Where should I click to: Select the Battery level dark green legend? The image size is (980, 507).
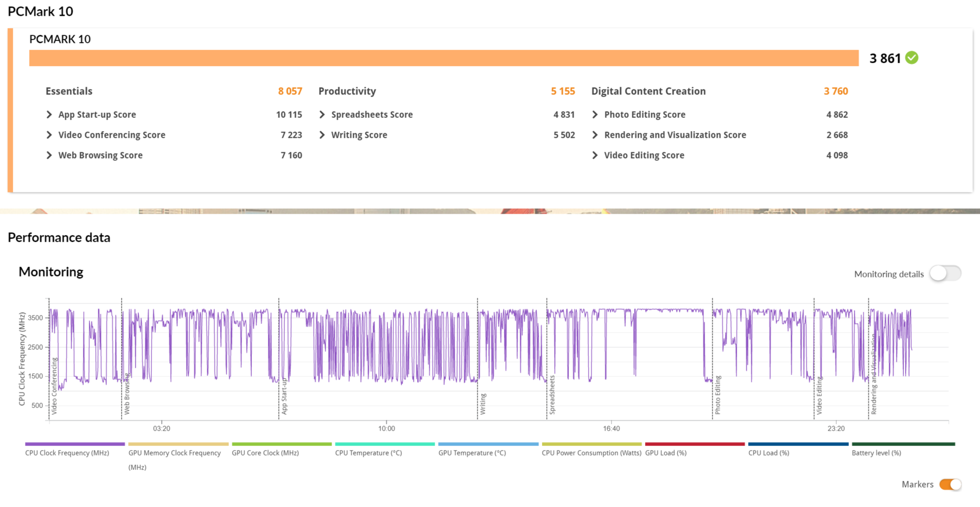point(903,450)
